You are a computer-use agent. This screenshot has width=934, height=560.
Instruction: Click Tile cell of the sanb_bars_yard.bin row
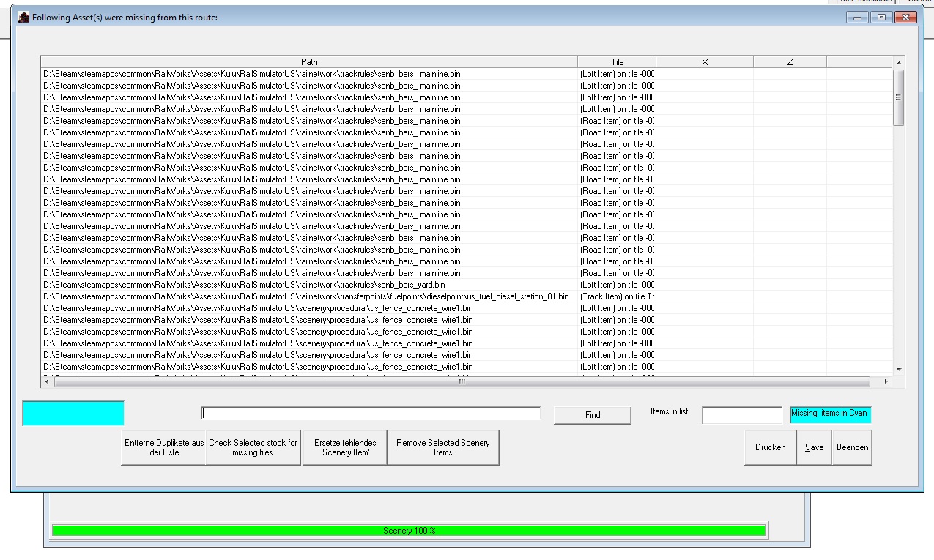[x=617, y=285]
